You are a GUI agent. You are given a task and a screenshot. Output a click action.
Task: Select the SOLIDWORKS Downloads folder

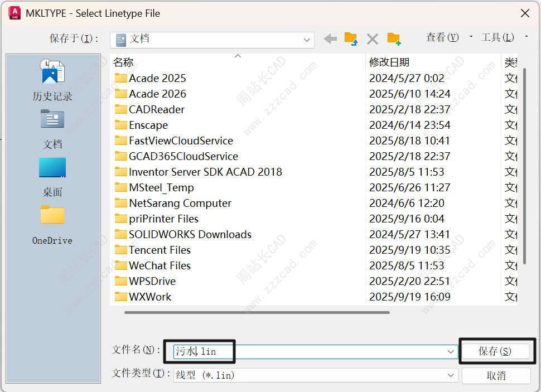pyautogui.click(x=190, y=234)
